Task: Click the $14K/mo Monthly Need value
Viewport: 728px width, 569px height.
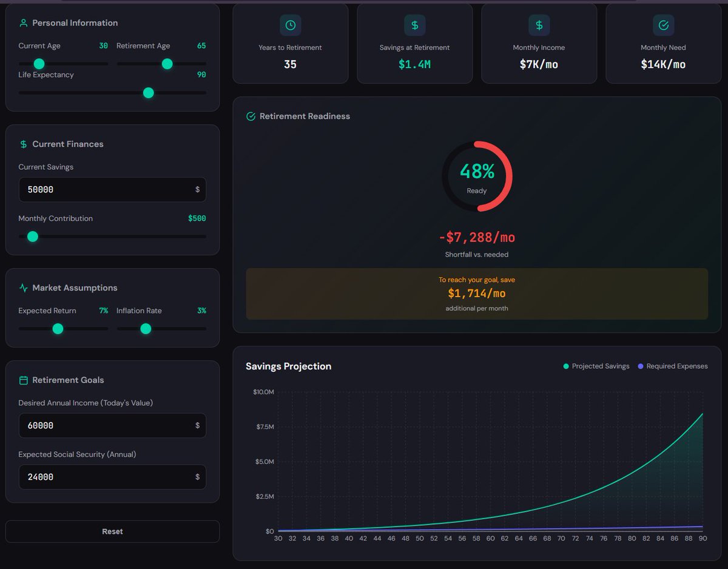Action: click(x=664, y=64)
